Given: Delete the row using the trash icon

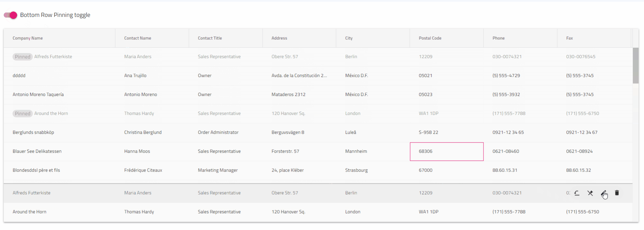Looking at the screenshot, I should pyautogui.click(x=617, y=193).
